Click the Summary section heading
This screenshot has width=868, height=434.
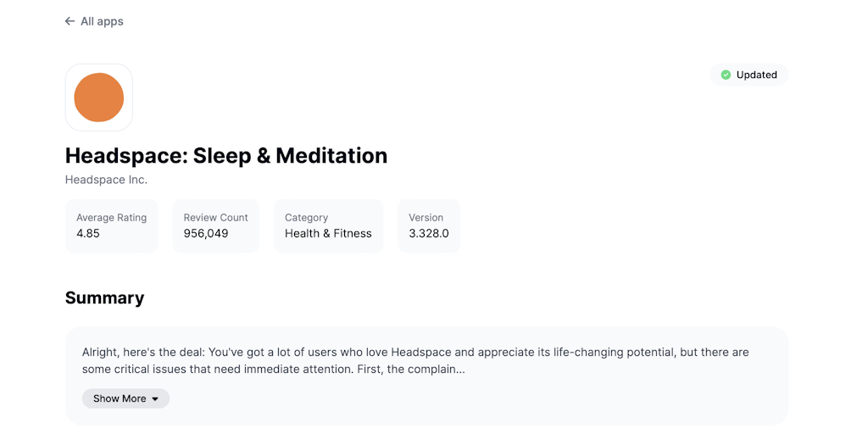[104, 298]
